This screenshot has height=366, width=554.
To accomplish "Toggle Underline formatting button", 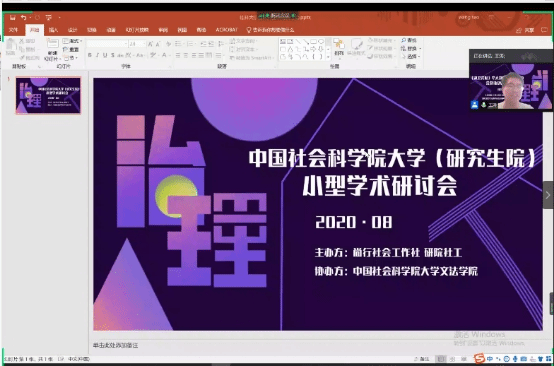I will (105, 55).
